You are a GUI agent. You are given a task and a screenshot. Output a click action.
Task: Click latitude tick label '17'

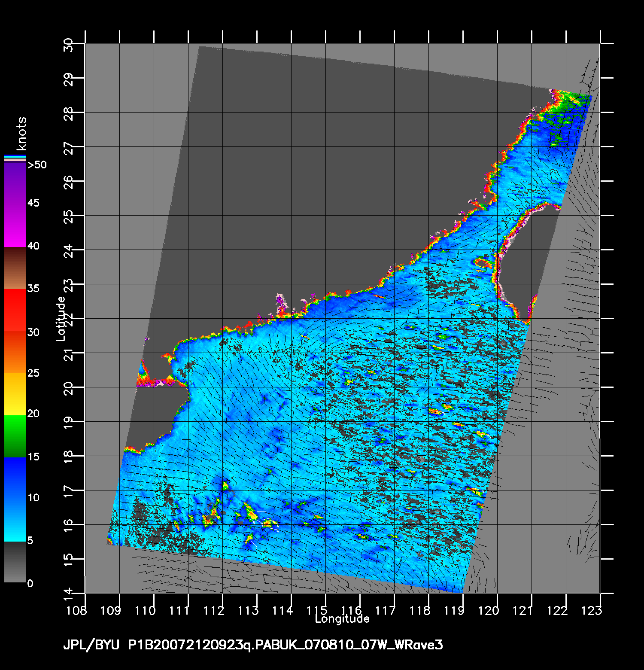click(69, 490)
